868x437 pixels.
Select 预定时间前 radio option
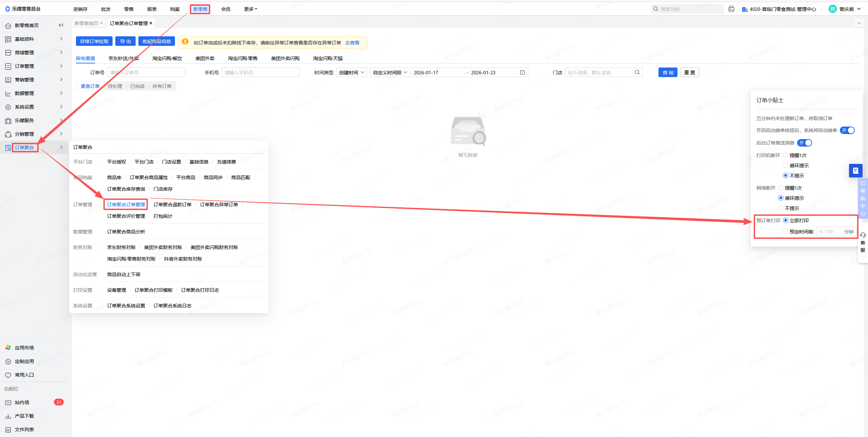click(785, 232)
